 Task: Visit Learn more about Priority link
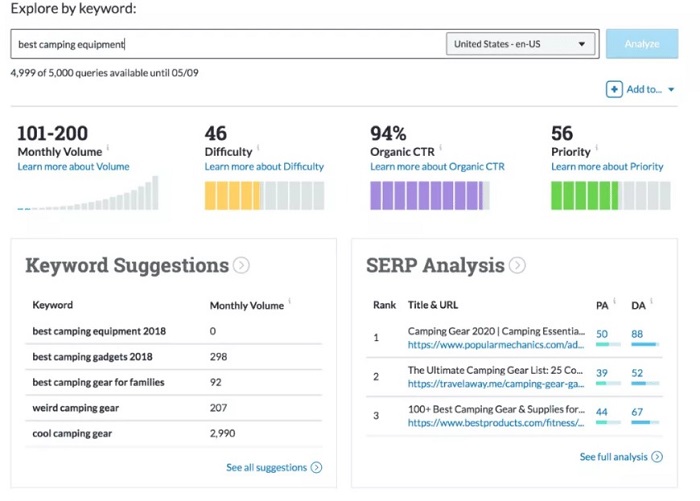click(x=607, y=167)
